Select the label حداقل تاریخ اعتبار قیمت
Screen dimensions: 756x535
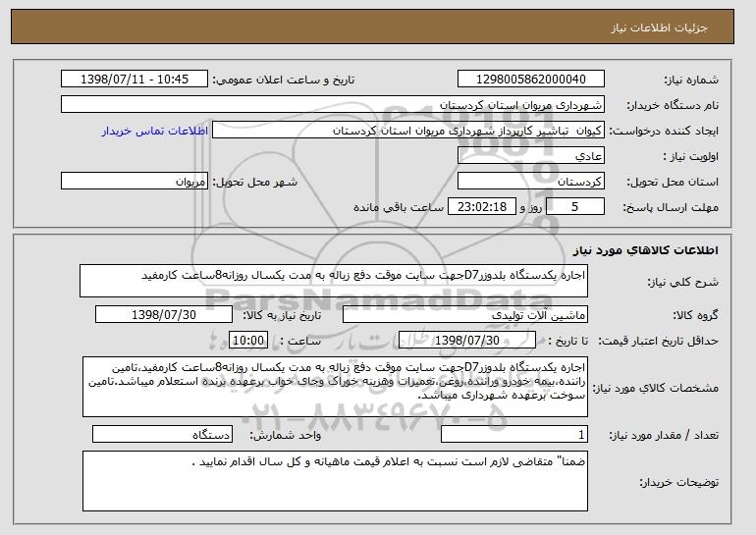tap(658, 341)
